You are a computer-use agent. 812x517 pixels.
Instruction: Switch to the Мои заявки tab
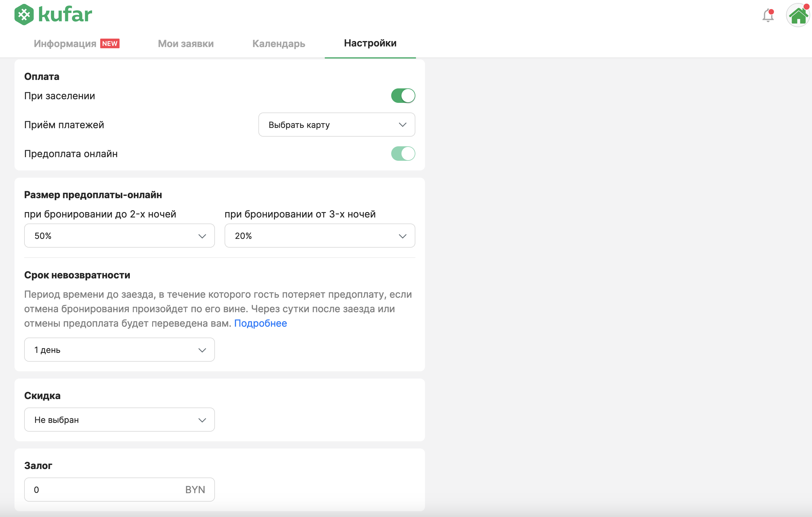click(186, 43)
